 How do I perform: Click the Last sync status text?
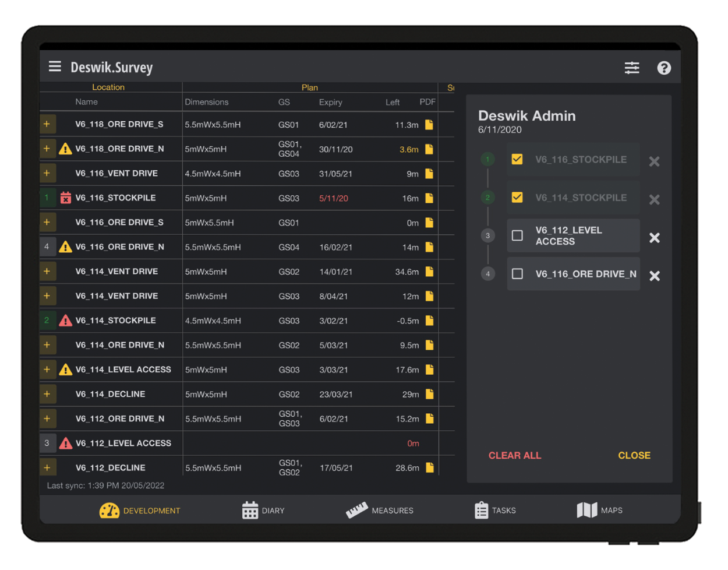click(x=105, y=485)
